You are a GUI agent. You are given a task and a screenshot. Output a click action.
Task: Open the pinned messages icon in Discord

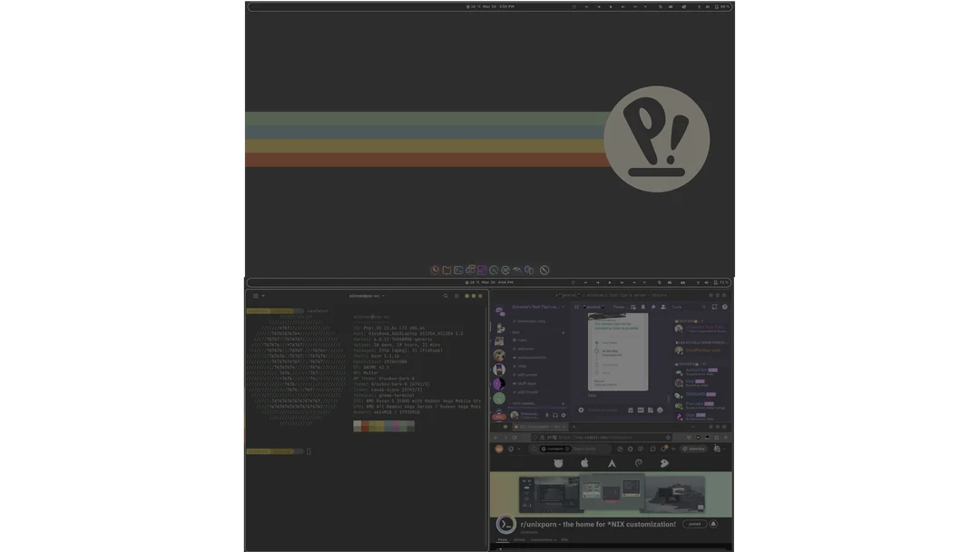pyautogui.click(x=653, y=307)
